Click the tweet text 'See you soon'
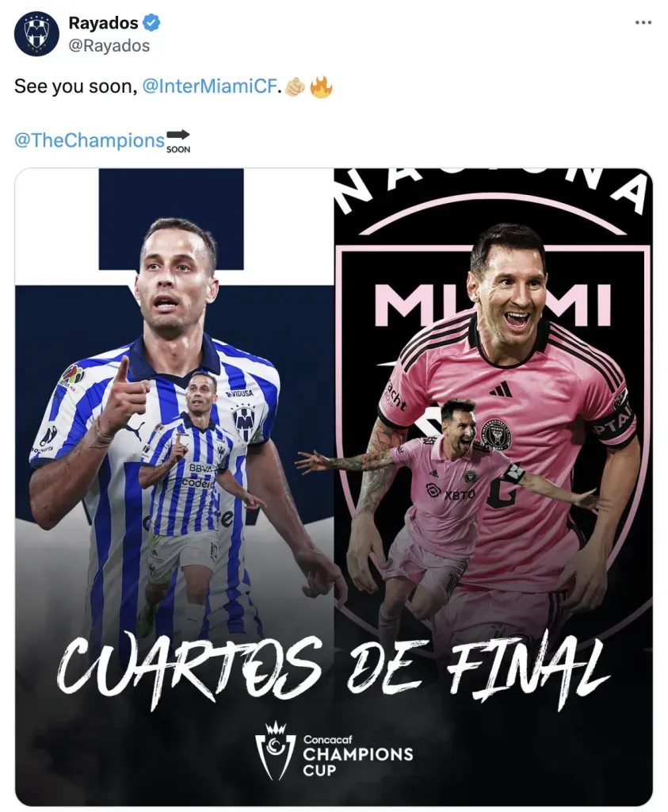The image size is (668, 812). tap(75, 86)
